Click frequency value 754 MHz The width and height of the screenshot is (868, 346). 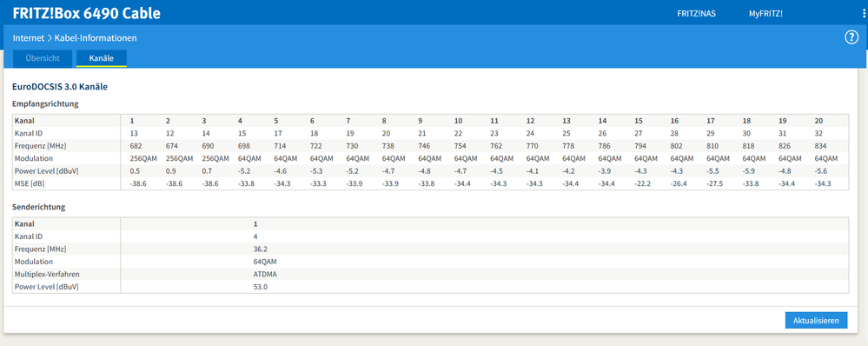pyautogui.click(x=460, y=146)
